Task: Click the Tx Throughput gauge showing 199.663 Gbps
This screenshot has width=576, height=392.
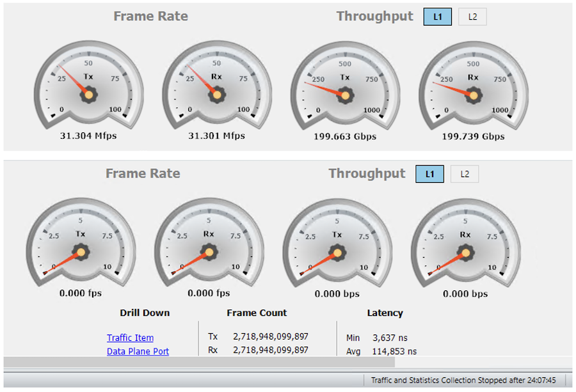Action: 345,90
